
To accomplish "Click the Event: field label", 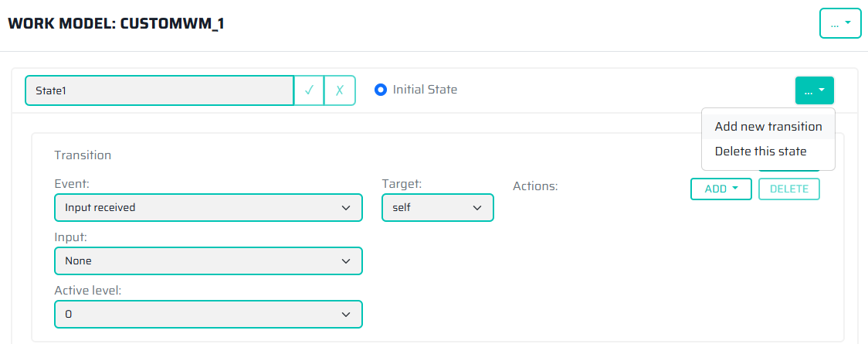I will tap(71, 185).
